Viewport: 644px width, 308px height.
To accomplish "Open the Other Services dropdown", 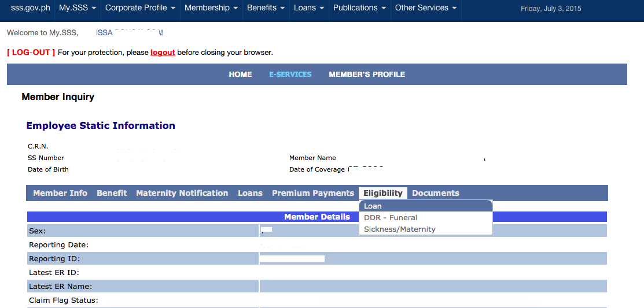I will click(x=425, y=8).
